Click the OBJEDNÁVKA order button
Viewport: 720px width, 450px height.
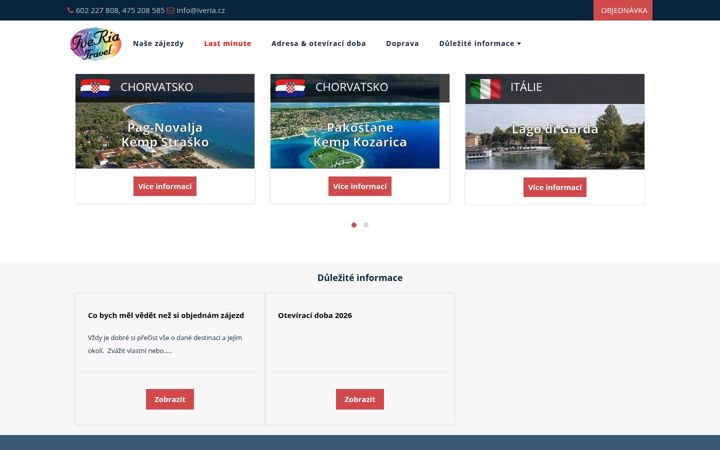[623, 10]
